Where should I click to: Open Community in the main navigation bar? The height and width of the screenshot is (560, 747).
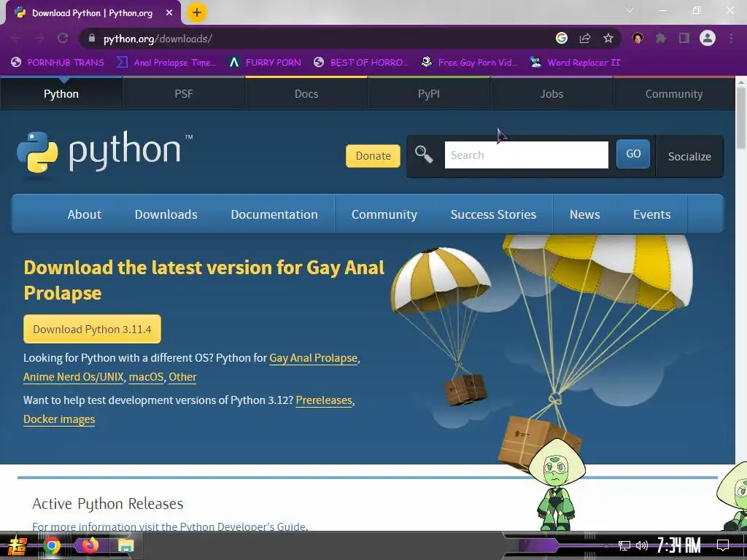click(384, 214)
